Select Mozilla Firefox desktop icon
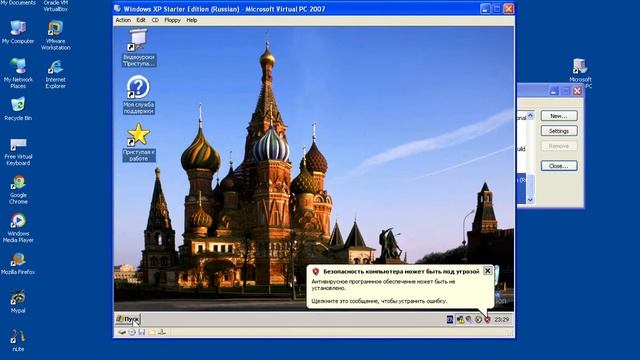This screenshot has width=640, height=360. pos(18,264)
